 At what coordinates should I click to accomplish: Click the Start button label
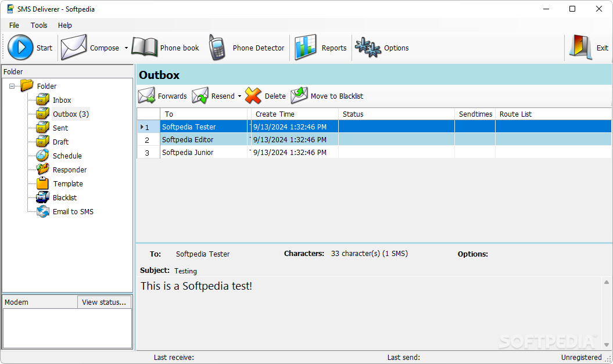44,48
